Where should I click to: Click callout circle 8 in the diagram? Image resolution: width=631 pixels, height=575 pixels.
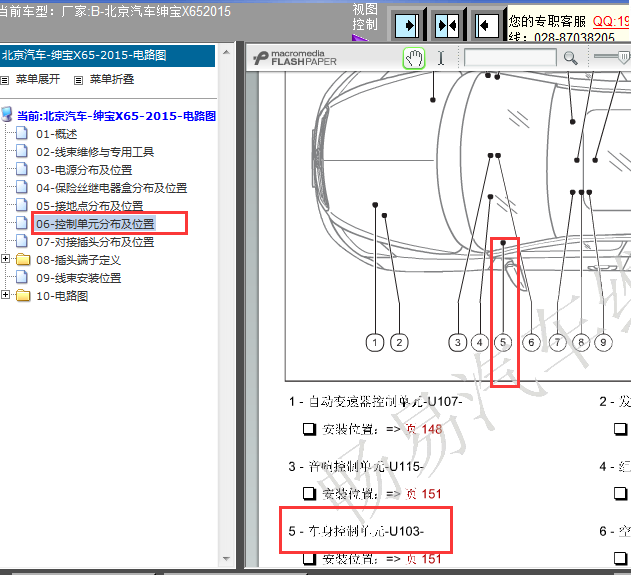tap(581, 343)
